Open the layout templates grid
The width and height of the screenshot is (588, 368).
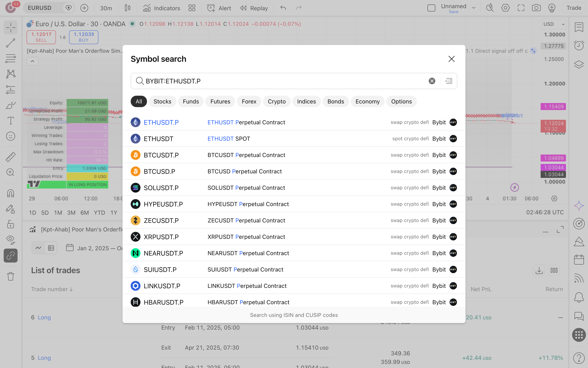[192, 8]
